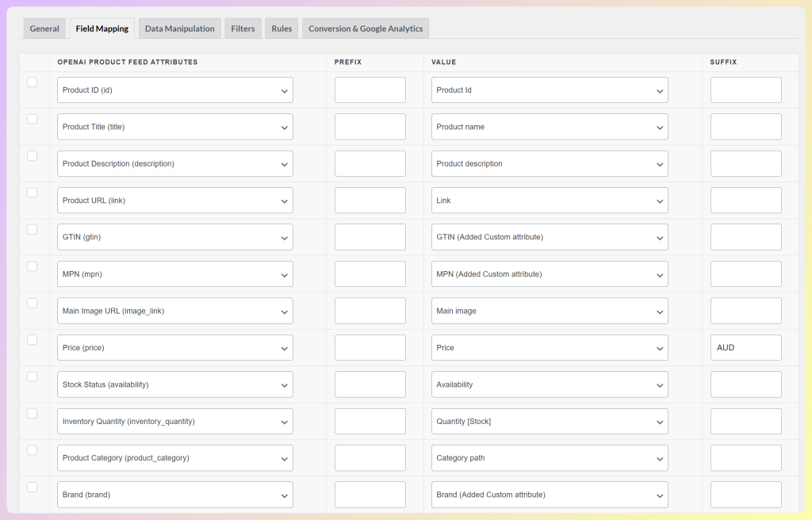Click the AUD suffix field for Price
The width and height of the screenshot is (812, 520).
[745, 347]
